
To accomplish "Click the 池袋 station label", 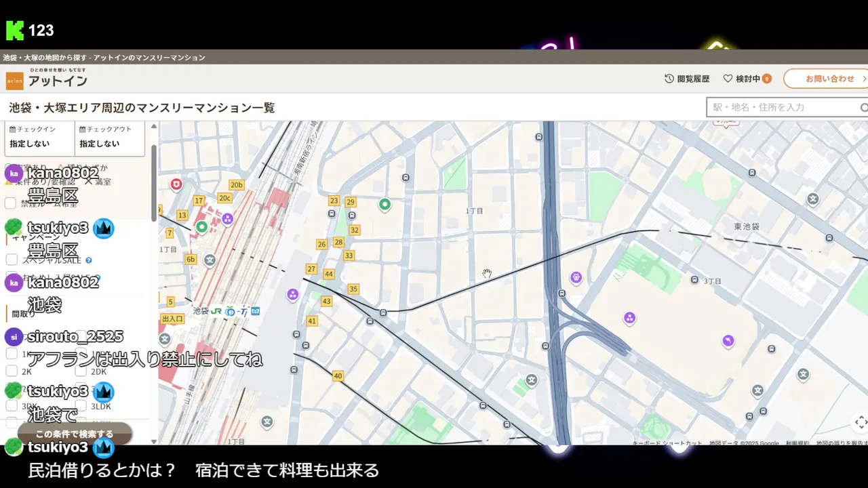I will (x=201, y=311).
